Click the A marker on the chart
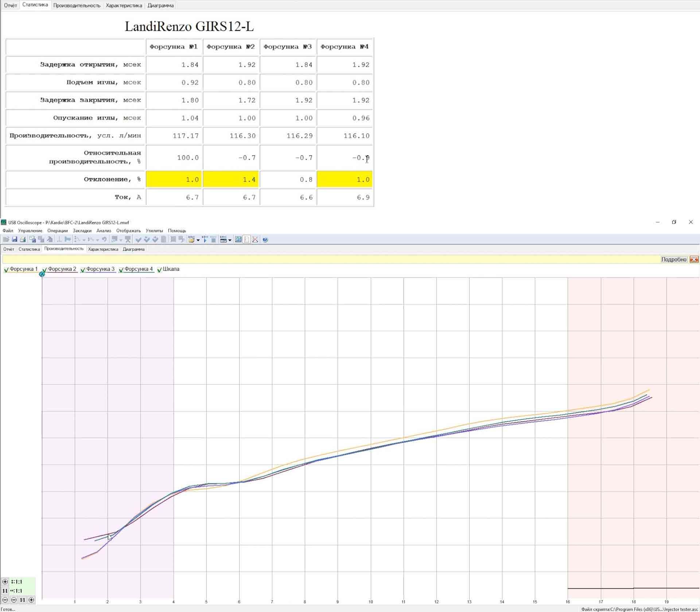700x612 pixels. click(42, 274)
